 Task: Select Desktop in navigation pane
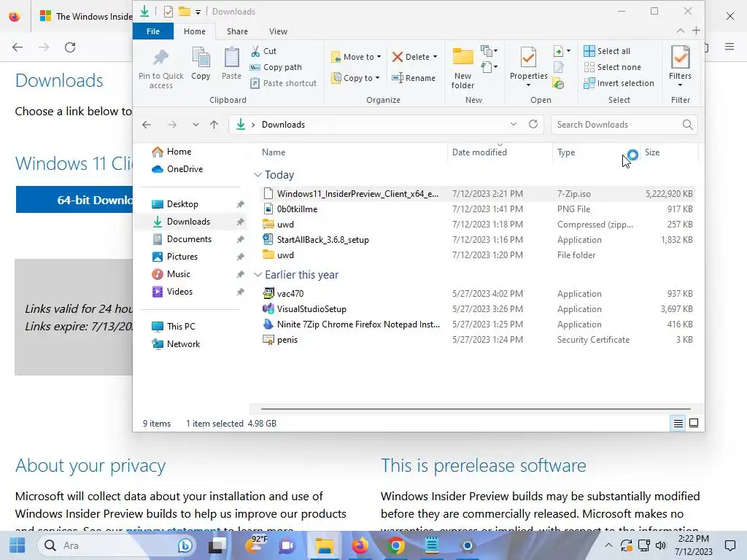182,204
